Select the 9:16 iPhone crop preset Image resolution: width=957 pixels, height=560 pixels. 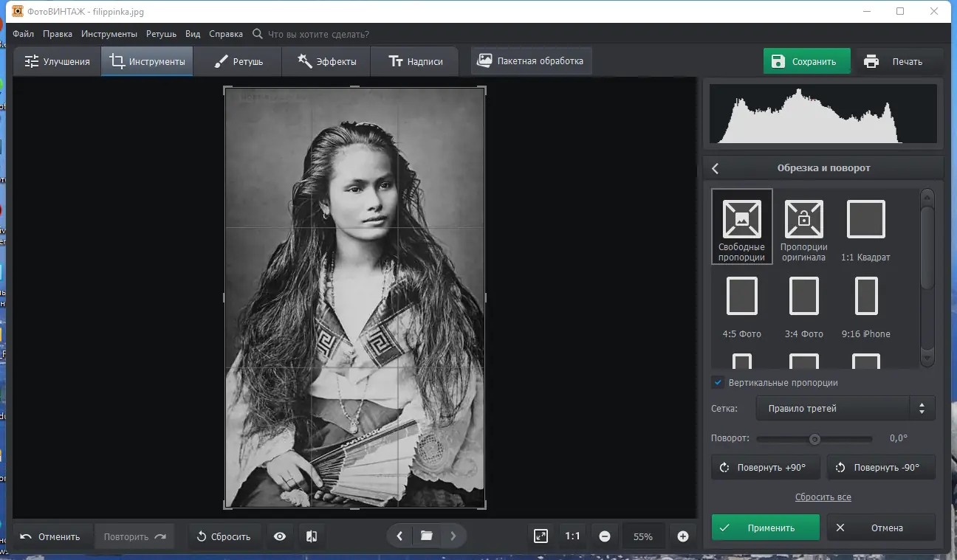pyautogui.click(x=865, y=297)
